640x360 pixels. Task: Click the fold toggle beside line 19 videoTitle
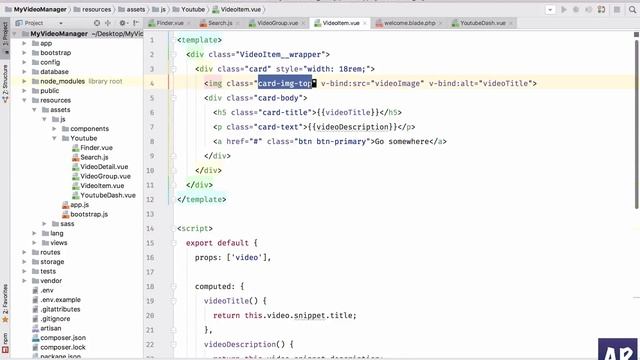(173, 301)
